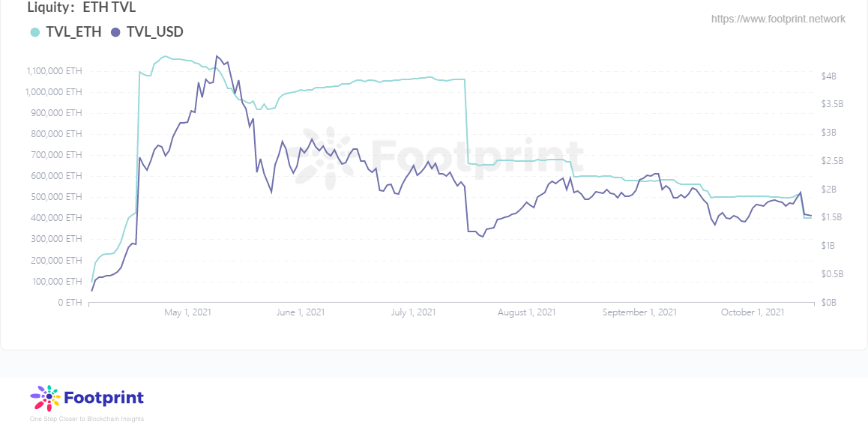Viewport: 868px width, 430px height.
Task: Toggle the TVL_USD series legend label
Action: coord(155,32)
